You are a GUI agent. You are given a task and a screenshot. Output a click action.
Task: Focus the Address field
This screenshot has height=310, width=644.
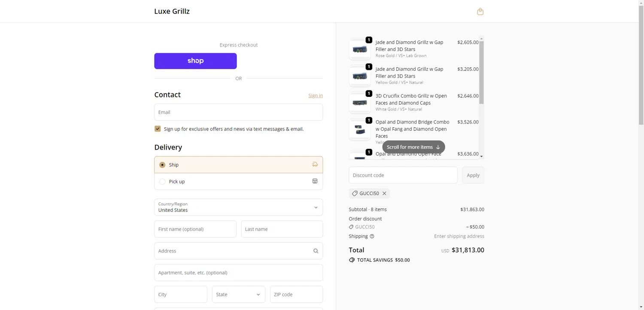tap(238, 251)
